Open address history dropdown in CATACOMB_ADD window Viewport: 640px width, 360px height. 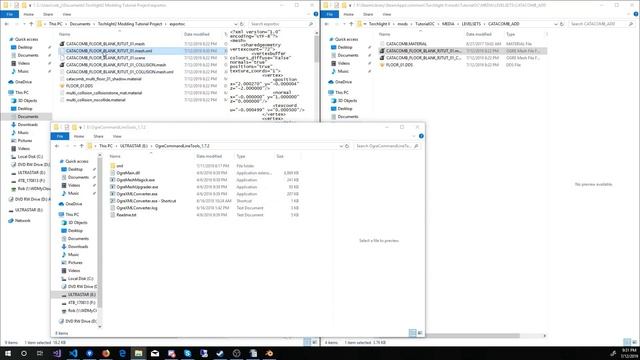click(556, 24)
